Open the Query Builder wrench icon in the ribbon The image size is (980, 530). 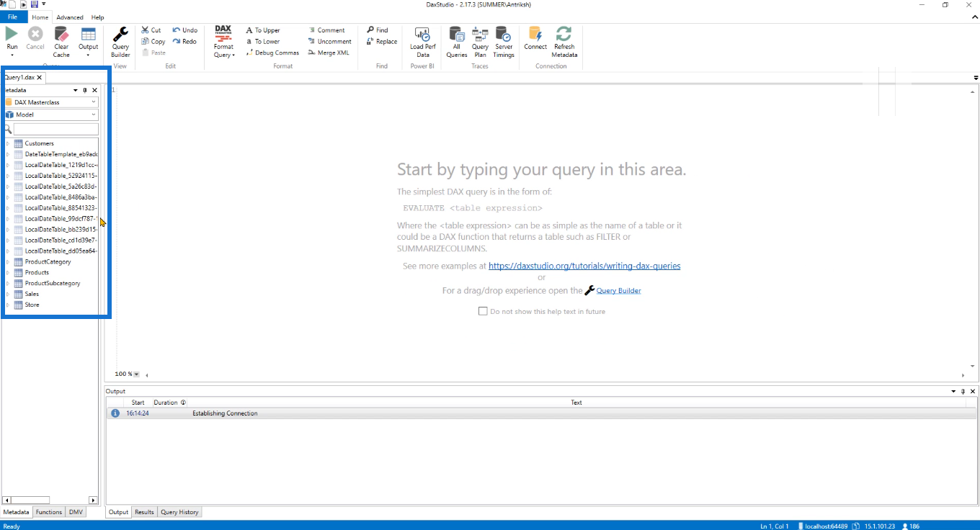coord(120,34)
